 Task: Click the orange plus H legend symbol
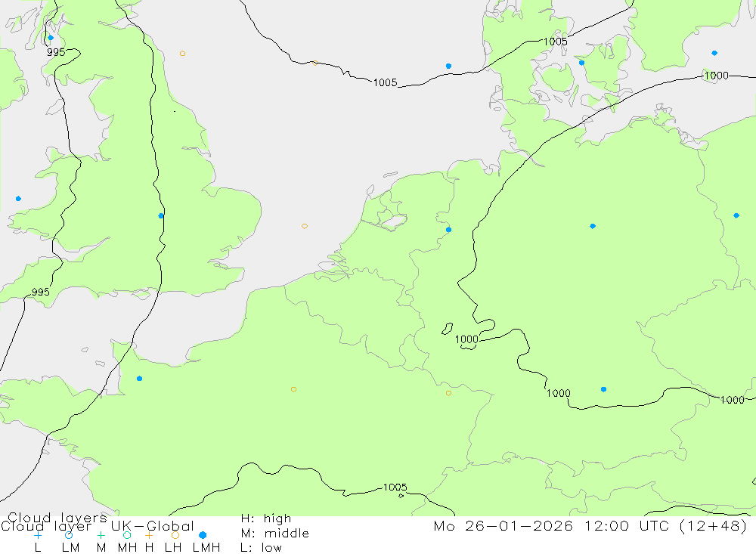149,535
